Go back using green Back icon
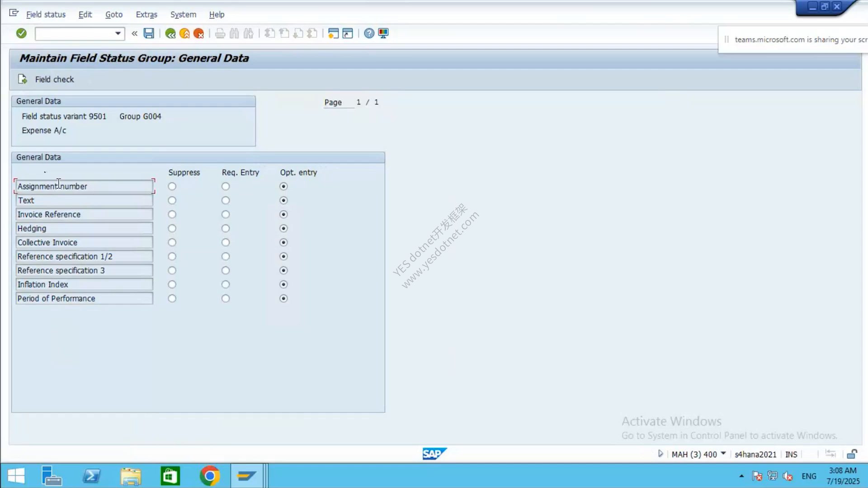 170,33
